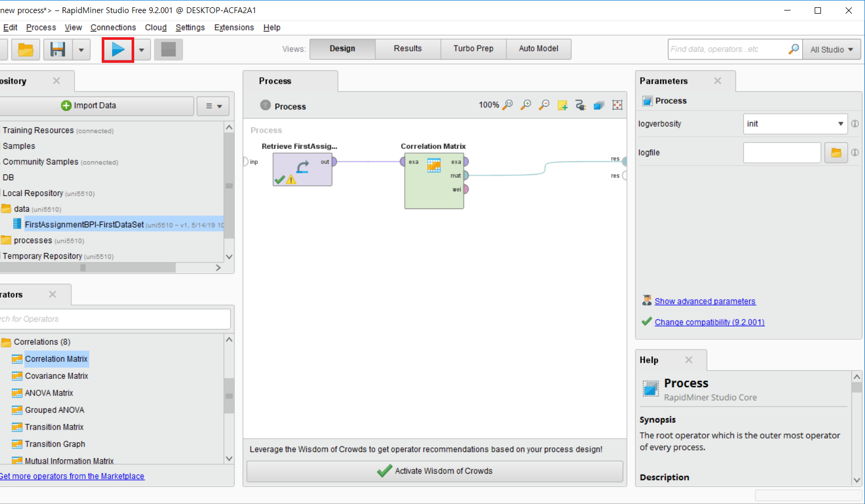Open Get more operators from Marketplace link
The image size is (865, 504).
point(72,476)
